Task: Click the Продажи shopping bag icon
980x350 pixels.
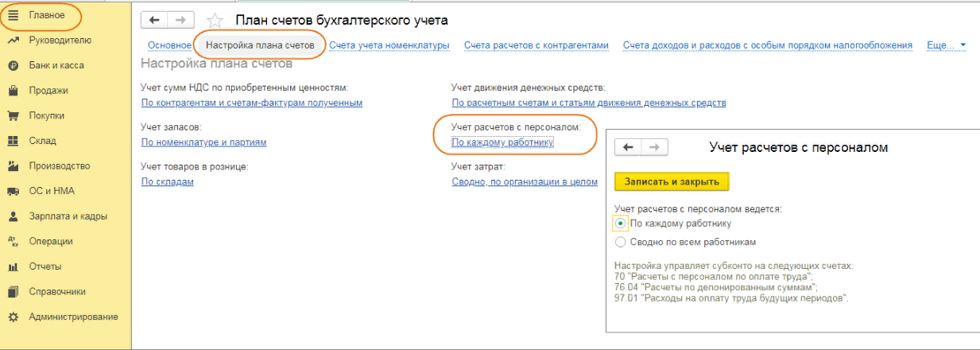Action: click(13, 91)
